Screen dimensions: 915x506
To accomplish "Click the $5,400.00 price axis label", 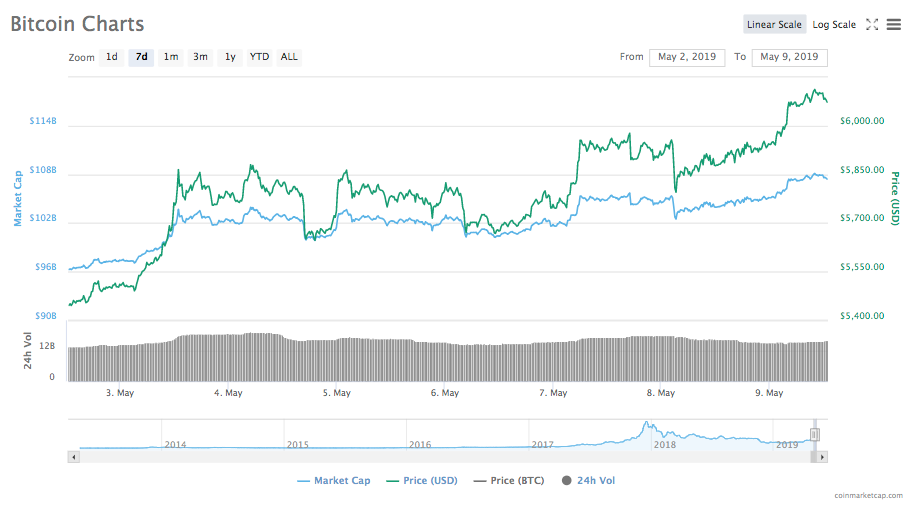I will [x=862, y=316].
